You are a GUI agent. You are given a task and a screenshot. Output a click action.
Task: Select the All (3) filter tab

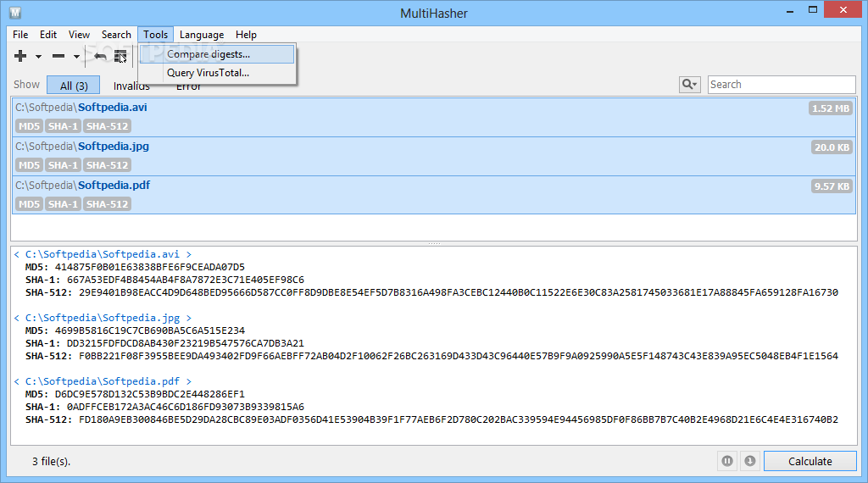[x=74, y=86]
